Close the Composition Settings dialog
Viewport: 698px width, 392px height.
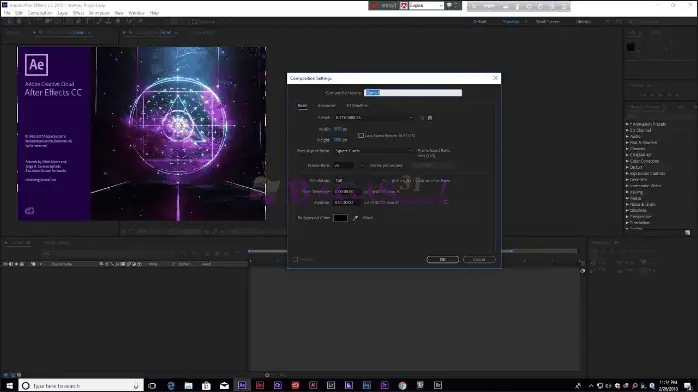(495, 78)
